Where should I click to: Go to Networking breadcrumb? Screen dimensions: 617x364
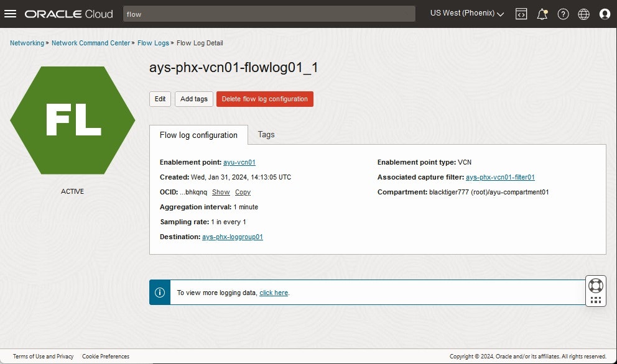click(27, 43)
